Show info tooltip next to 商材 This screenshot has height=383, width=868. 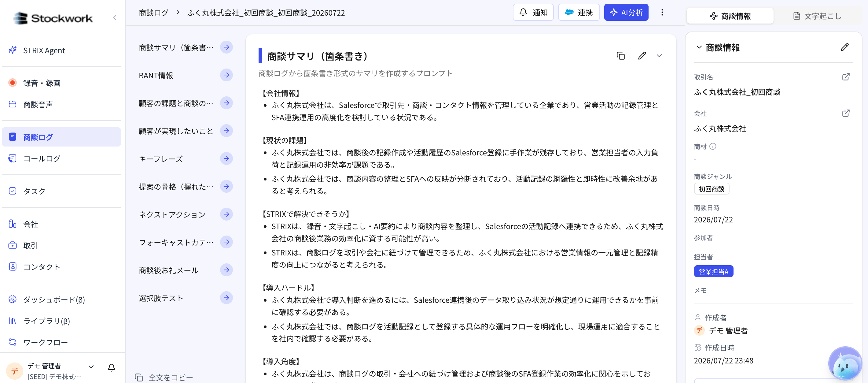713,146
